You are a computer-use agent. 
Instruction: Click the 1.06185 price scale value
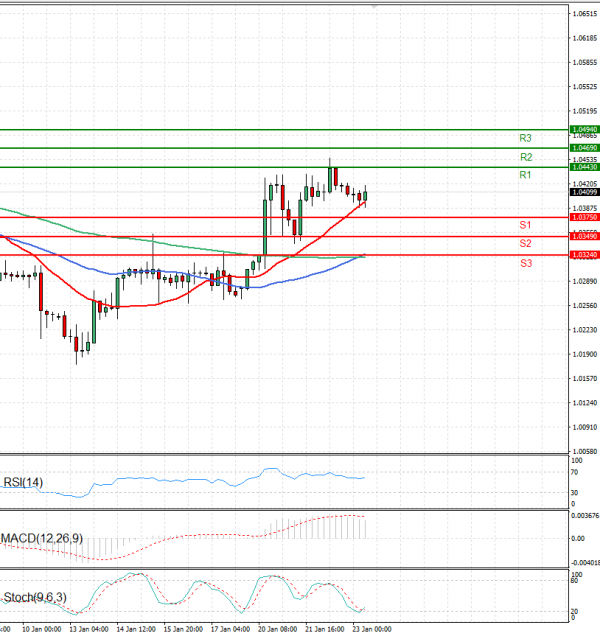[x=585, y=38]
